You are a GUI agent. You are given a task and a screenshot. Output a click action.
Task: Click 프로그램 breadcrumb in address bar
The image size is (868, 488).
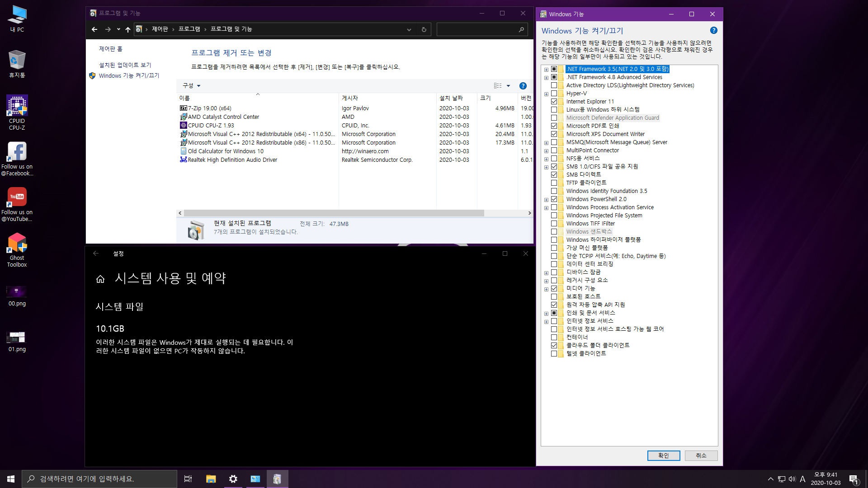[189, 29]
